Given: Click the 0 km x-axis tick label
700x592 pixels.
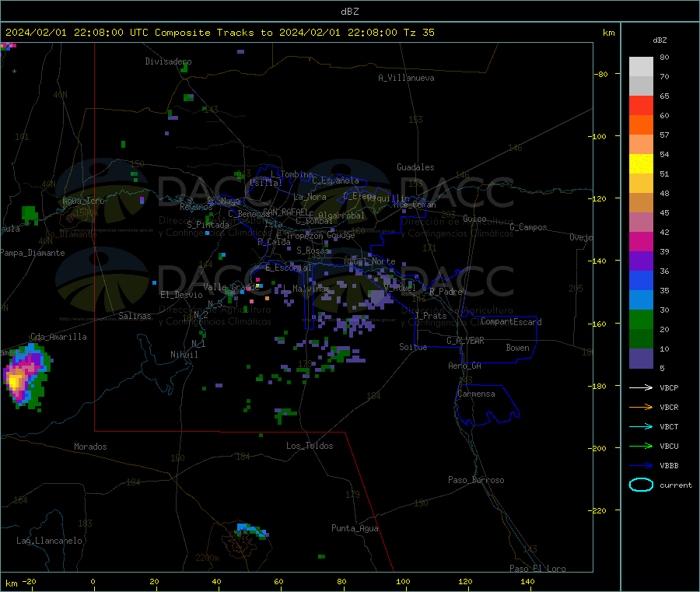Looking at the screenshot, I should click(x=93, y=581).
